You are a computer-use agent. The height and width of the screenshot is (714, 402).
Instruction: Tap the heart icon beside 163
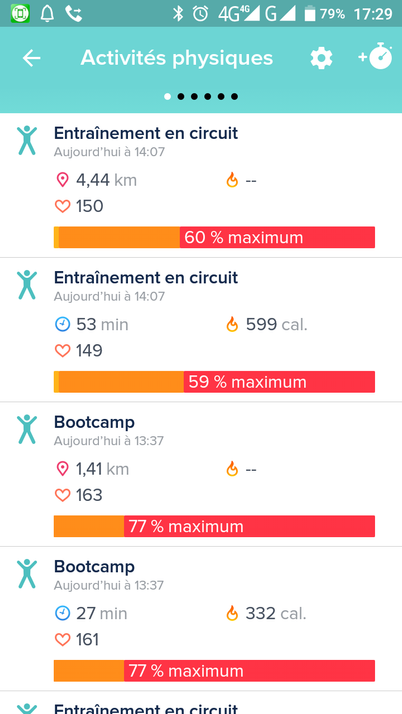pyautogui.click(x=62, y=495)
